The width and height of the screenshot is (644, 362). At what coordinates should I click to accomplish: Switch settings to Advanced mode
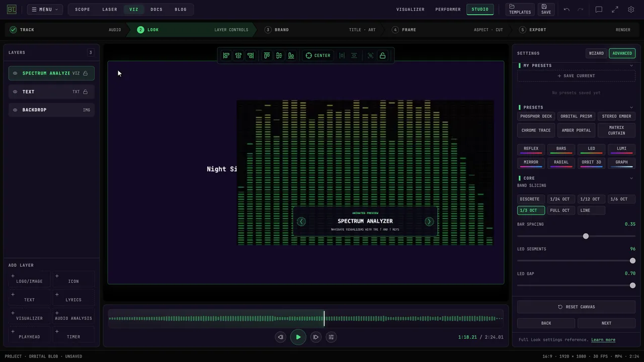pos(622,53)
